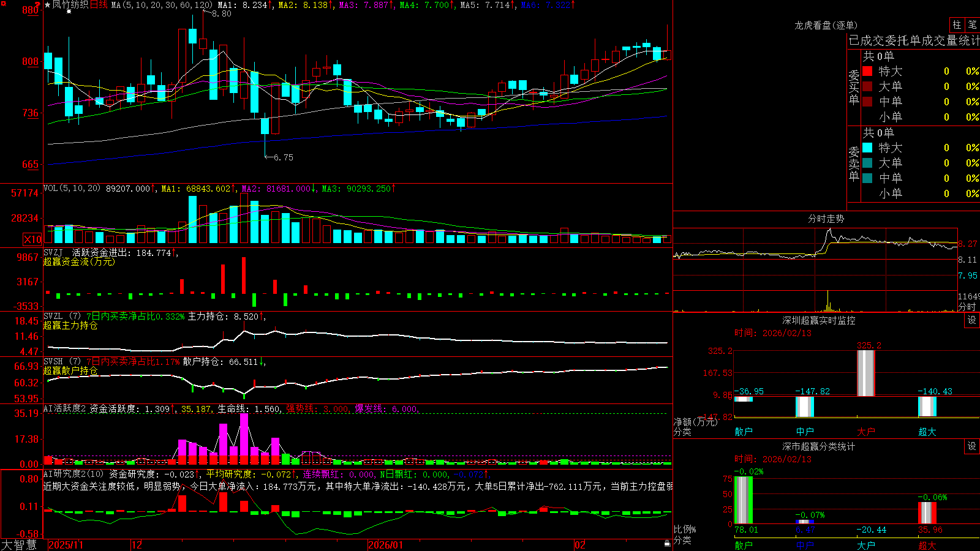Viewport: 980px width, 551px height.
Task: Click the 主力持仓: 8.520 value
Action: [227, 317]
